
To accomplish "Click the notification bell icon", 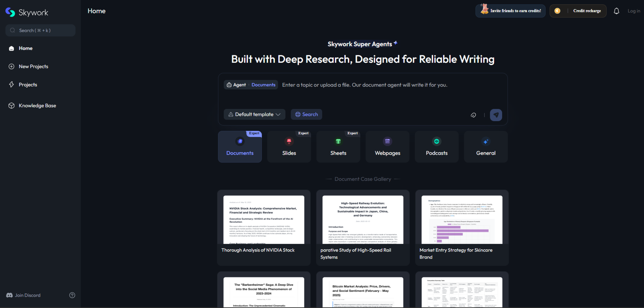I will [616, 11].
